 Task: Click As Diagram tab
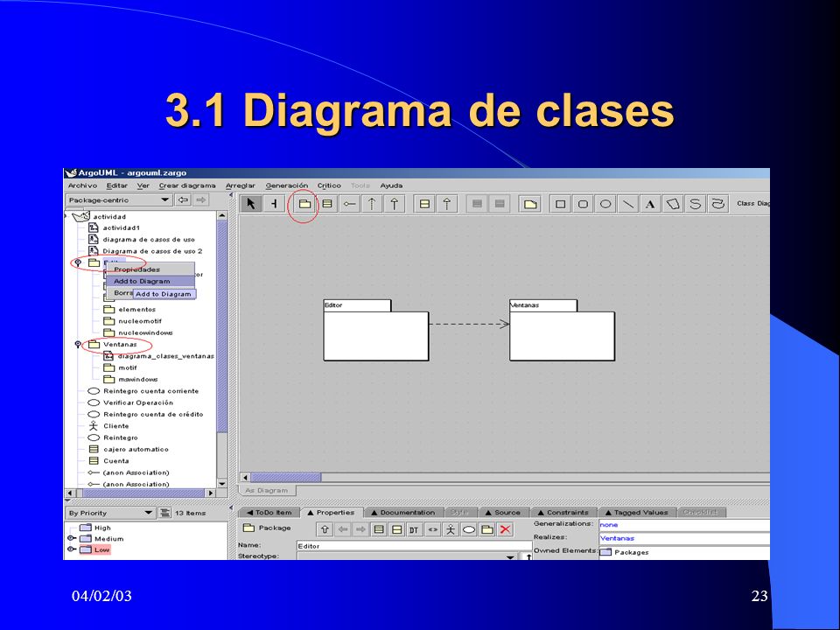[x=266, y=490]
